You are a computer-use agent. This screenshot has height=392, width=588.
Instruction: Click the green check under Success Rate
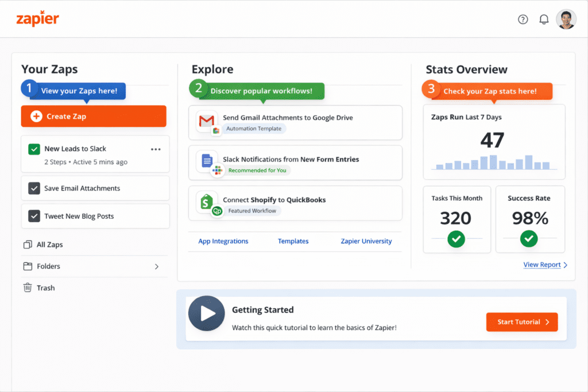click(x=529, y=238)
